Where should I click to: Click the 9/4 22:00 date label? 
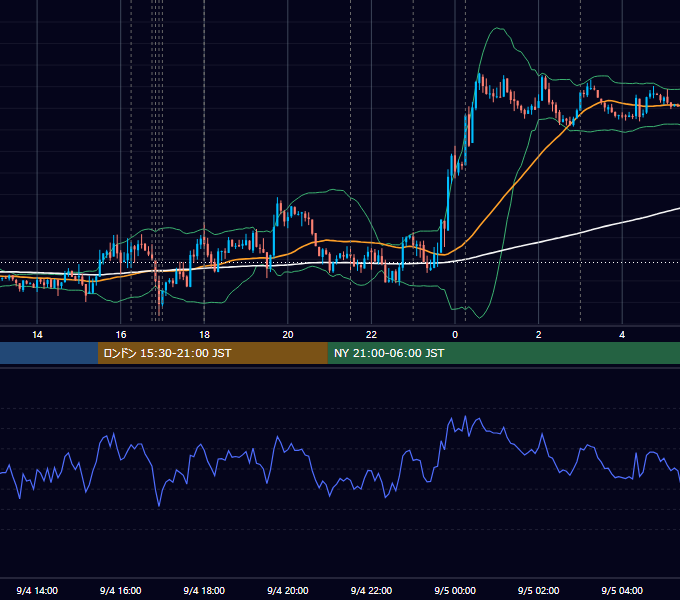tap(371, 591)
